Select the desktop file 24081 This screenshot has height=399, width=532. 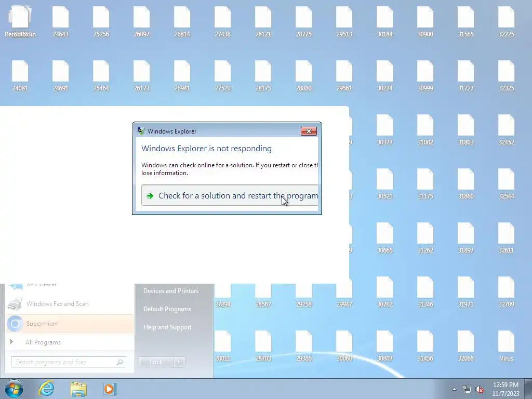(x=20, y=76)
